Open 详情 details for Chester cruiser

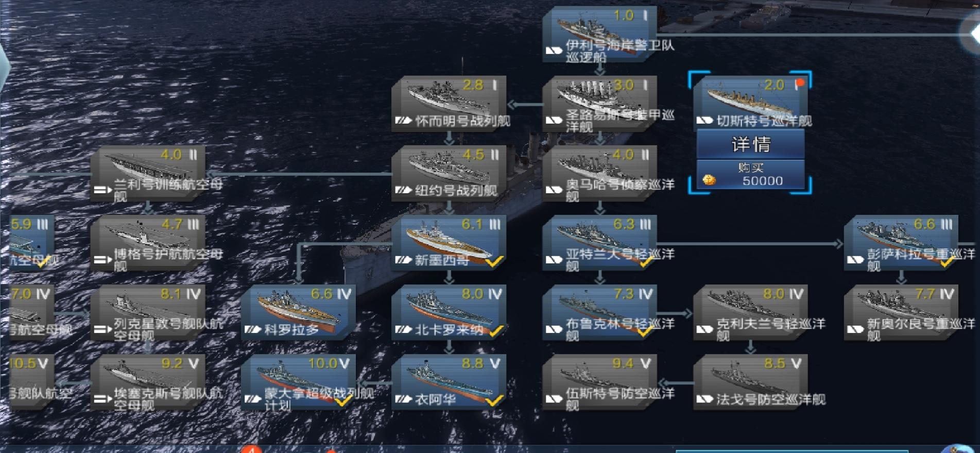point(750,144)
